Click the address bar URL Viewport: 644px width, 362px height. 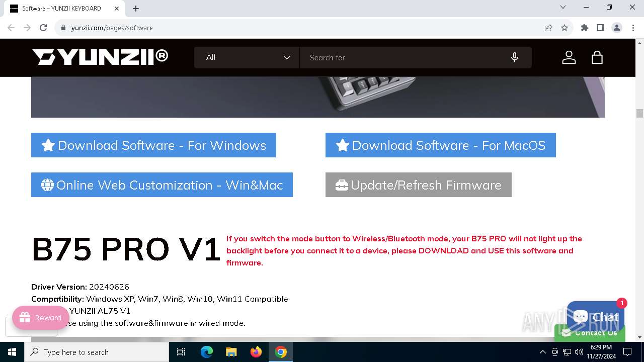112,28
